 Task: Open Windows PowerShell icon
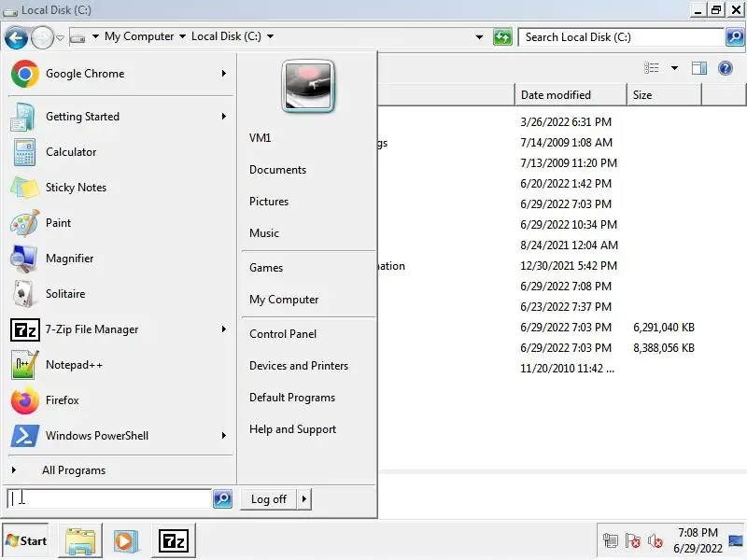coord(25,436)
